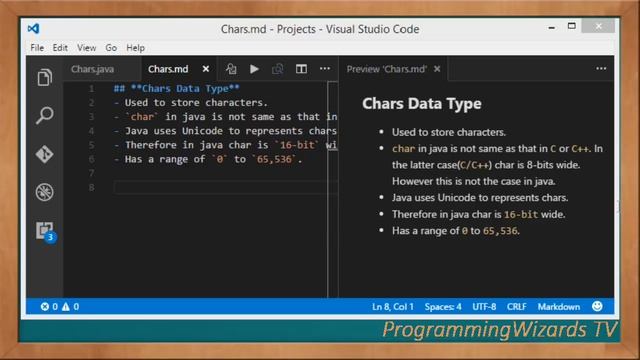Screen dimensions: 640x360
Task: Click '16-bit' code text on editor line 5
Action: point(297,145)
